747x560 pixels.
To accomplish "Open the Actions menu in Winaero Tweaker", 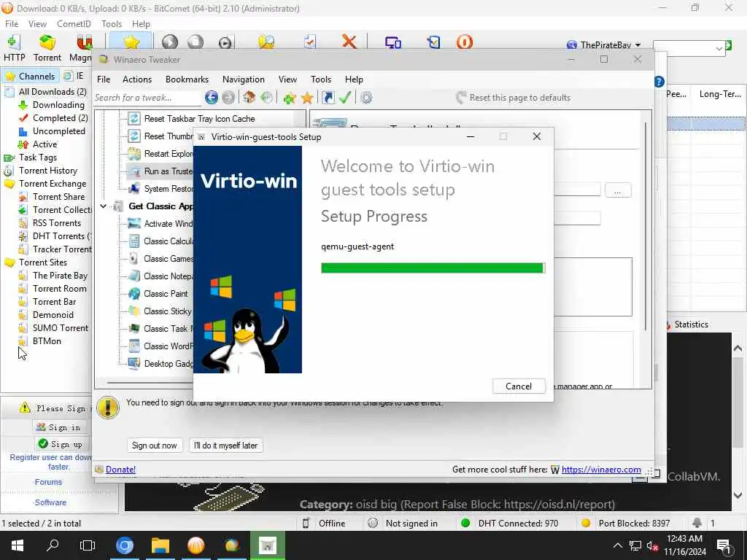I will coord(136,79).
